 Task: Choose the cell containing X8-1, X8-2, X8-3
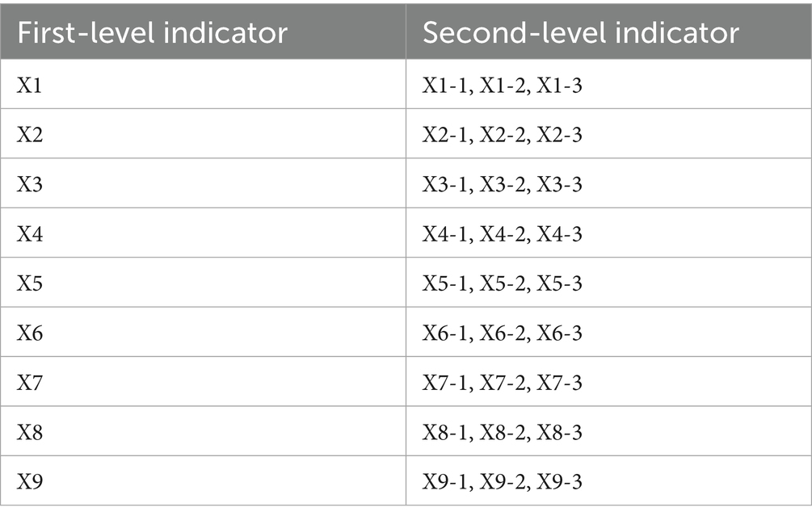point(502,433)
